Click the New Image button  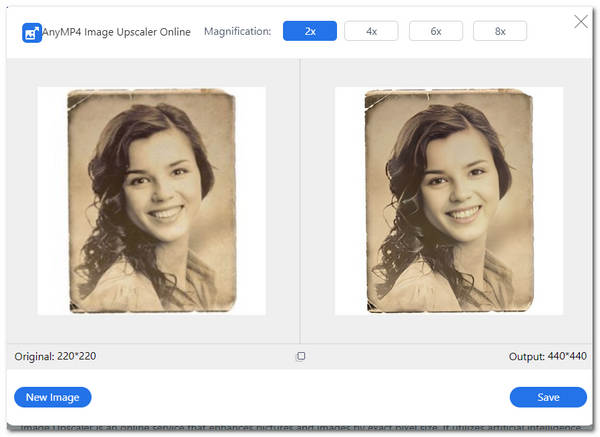[x=53, y=397]
